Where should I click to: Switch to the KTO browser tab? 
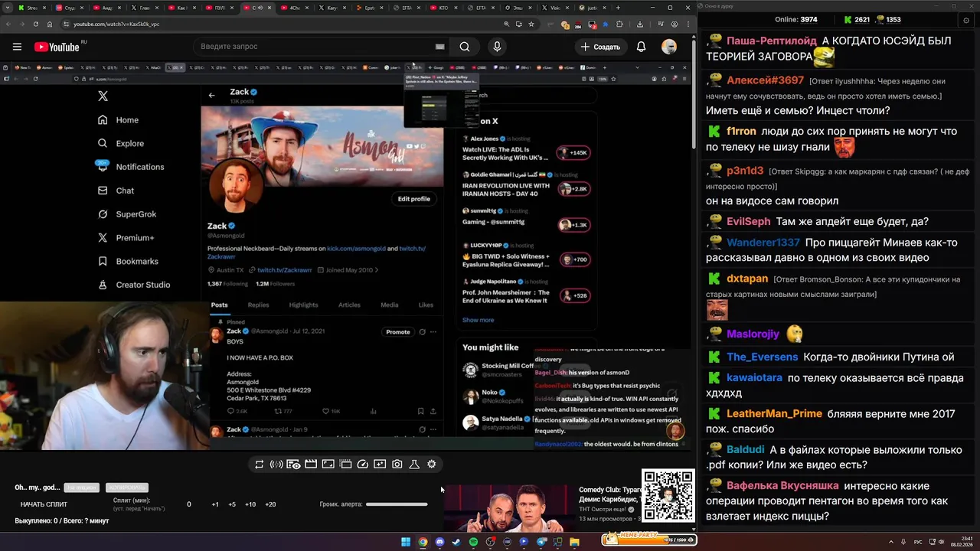(x=444, y=8)
